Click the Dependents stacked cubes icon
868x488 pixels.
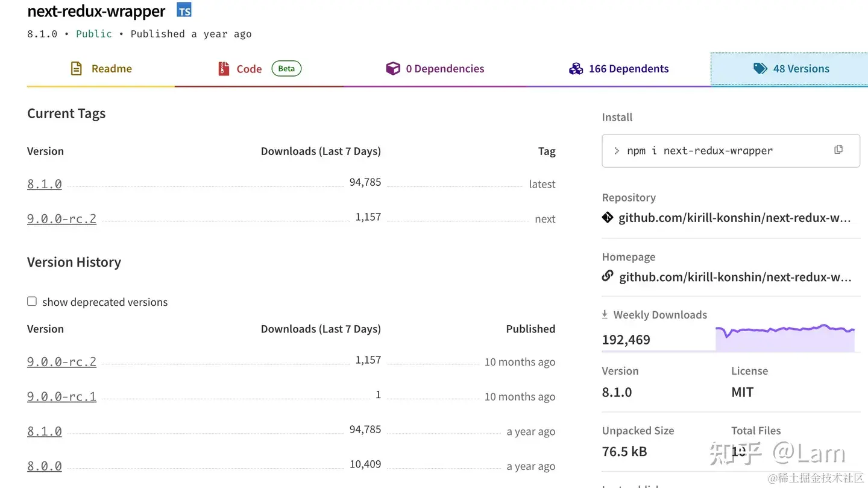point(576,69)
